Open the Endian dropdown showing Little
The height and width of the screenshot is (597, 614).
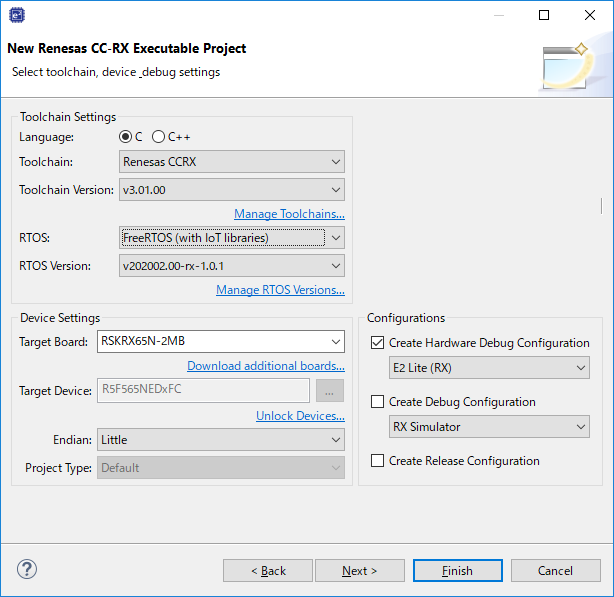221,440
